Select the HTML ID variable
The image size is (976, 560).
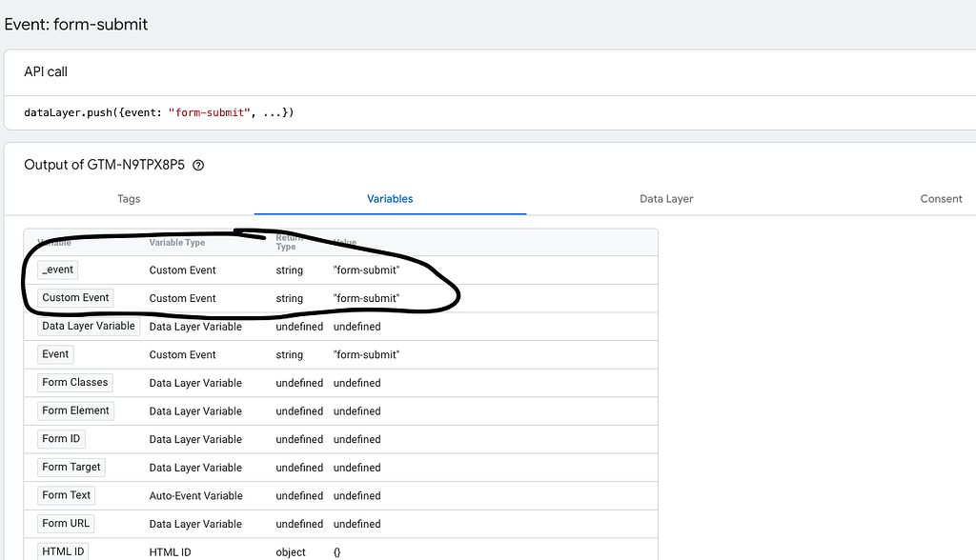(x=61, y=550)
